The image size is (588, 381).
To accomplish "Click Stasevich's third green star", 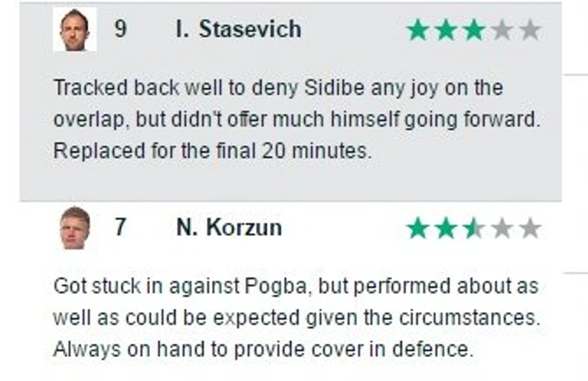I will 474,30.
